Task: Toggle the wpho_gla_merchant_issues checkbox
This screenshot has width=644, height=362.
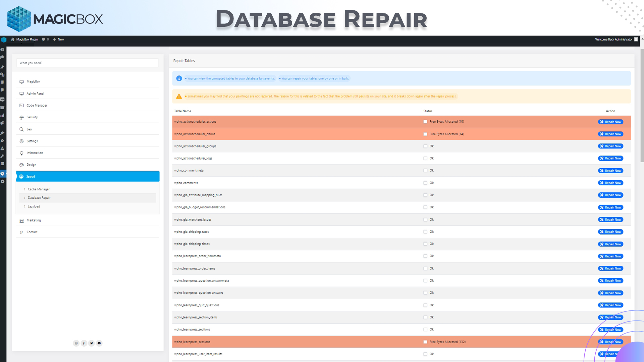Action: click(x=425, y=220)
